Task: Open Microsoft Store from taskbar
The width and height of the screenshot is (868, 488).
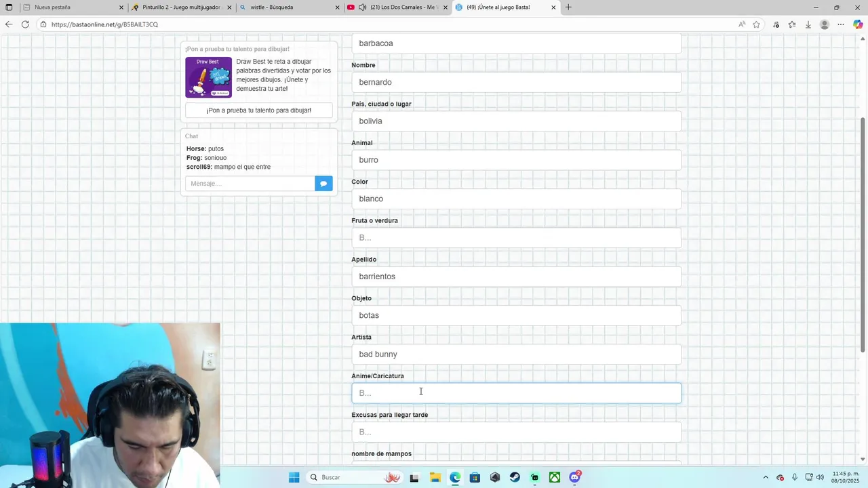Action: tap(475, 477)
